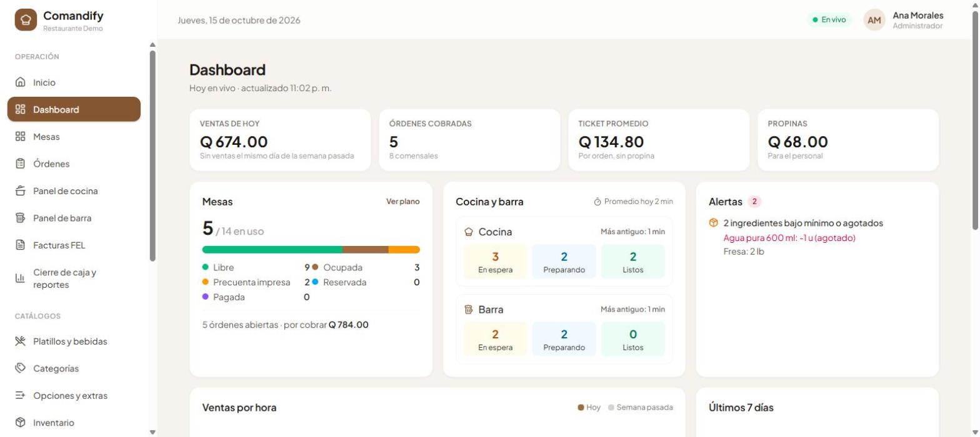Open Facturas FEL from the sidebar
The image size is (980, 437).
click(x=74, y=245)
